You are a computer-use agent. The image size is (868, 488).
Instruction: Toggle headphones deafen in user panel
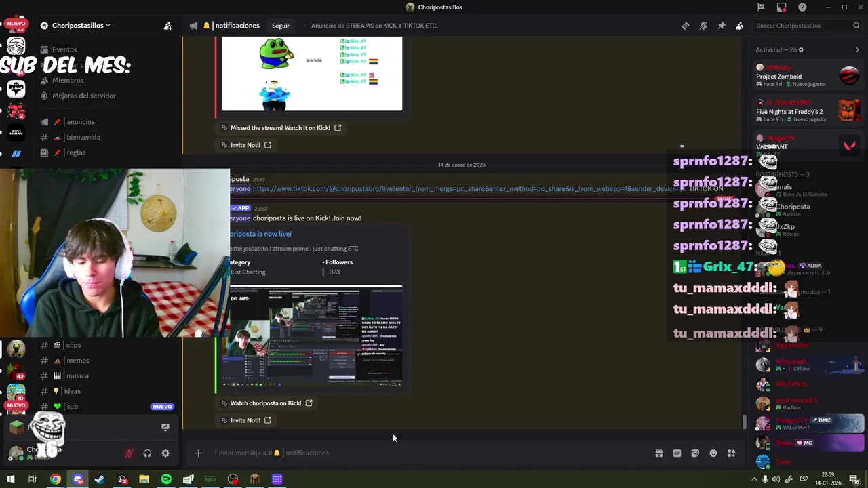147,453
